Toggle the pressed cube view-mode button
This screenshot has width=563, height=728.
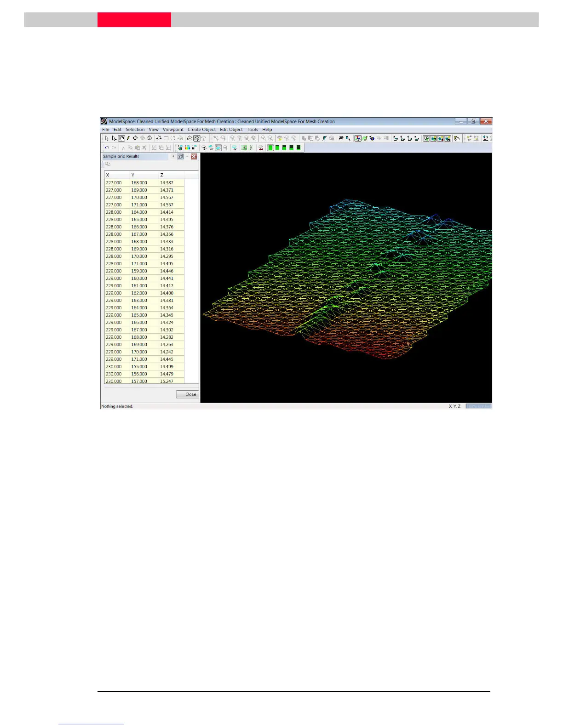point(197,138)
